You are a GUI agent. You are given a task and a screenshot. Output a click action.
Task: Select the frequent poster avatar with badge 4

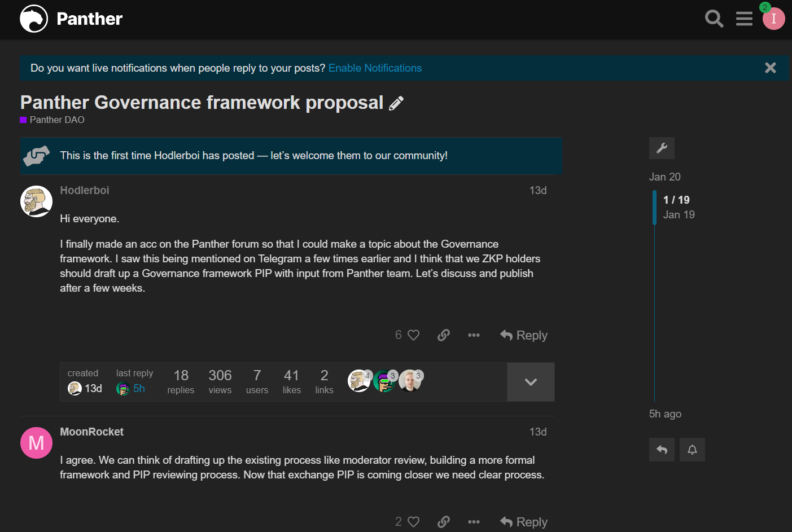[x=359, y=381]
